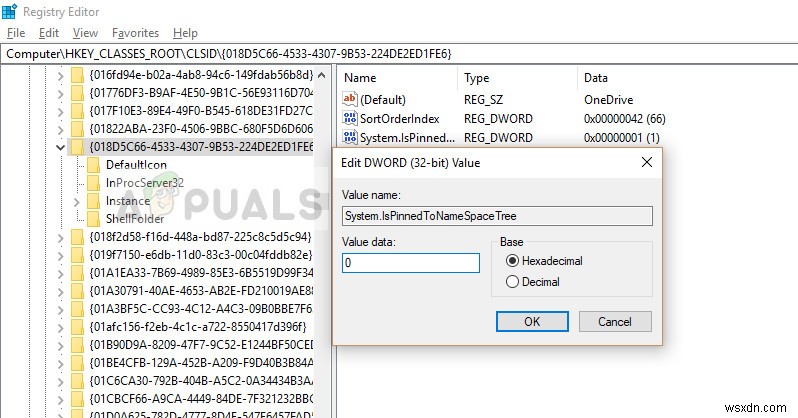This screenshot has width=798, height=418.
Task: Click folder icon of {01822ABA-23F0 key
Action: click(x=77, y=129)
